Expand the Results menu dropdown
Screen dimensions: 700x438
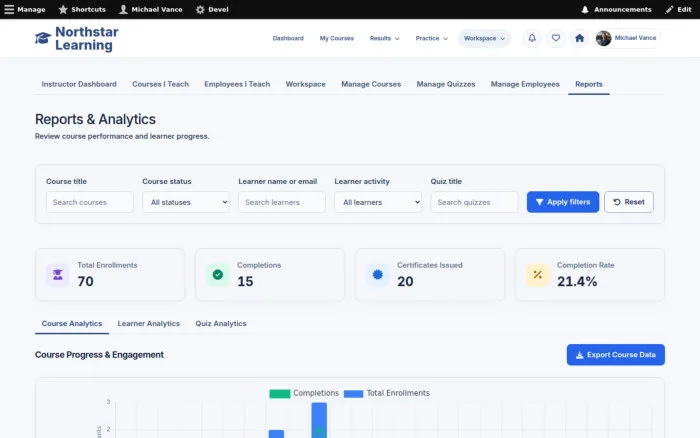click(x=384, y=38)
